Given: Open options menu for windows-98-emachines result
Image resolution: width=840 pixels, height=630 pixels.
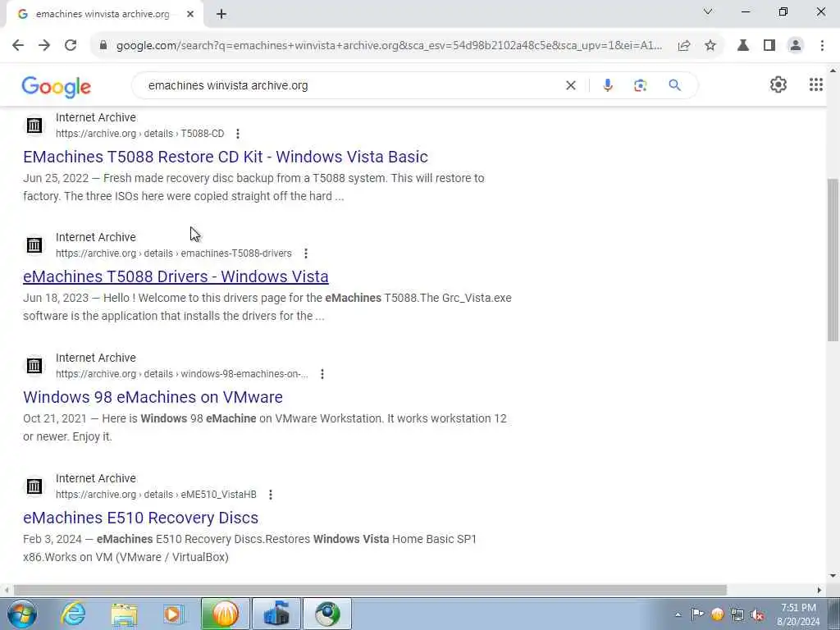Looking at the screenshot, I should point(322,374).
